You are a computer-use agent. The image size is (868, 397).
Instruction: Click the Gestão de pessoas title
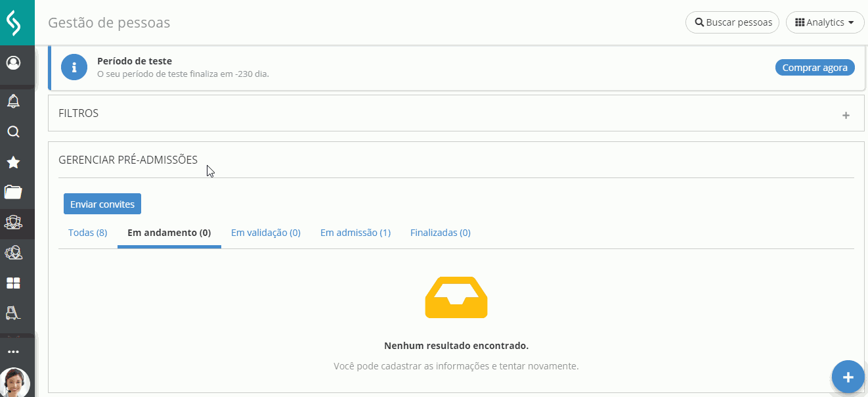pos(109,22)
